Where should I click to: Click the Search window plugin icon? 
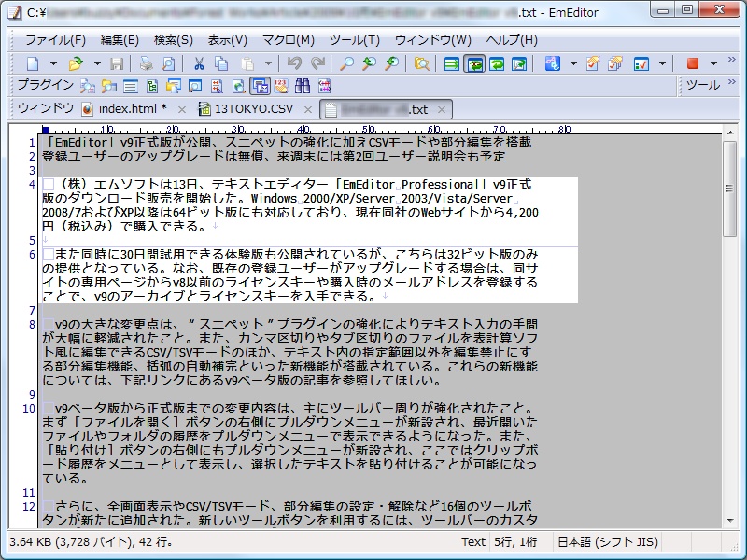click(x=195, y=86)
